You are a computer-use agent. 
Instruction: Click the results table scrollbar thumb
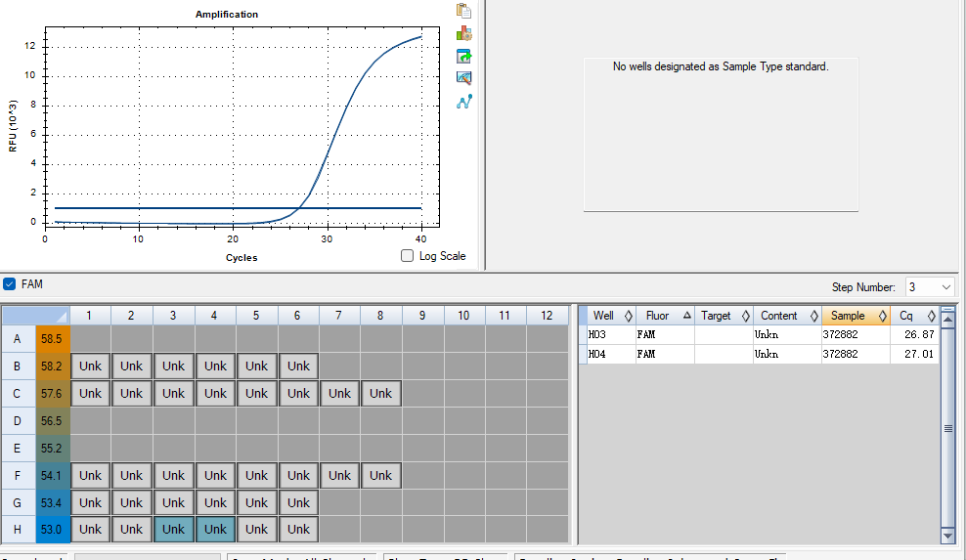(x=948, y=428)
